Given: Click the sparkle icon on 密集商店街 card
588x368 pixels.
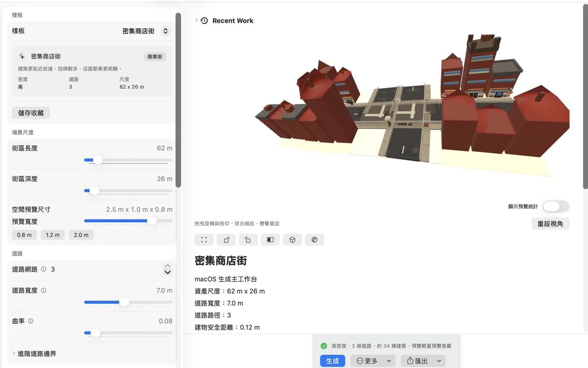Looking at the screenshot, I should pos(22,56).
